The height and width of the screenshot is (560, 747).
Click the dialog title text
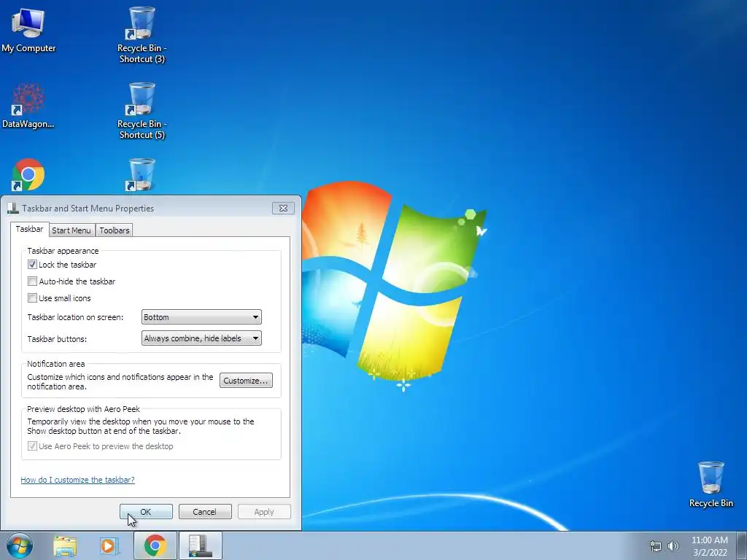(x=88, y=208)
